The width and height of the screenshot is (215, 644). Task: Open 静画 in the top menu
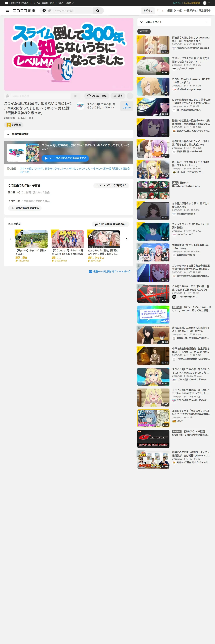click(x=19, y=3)
